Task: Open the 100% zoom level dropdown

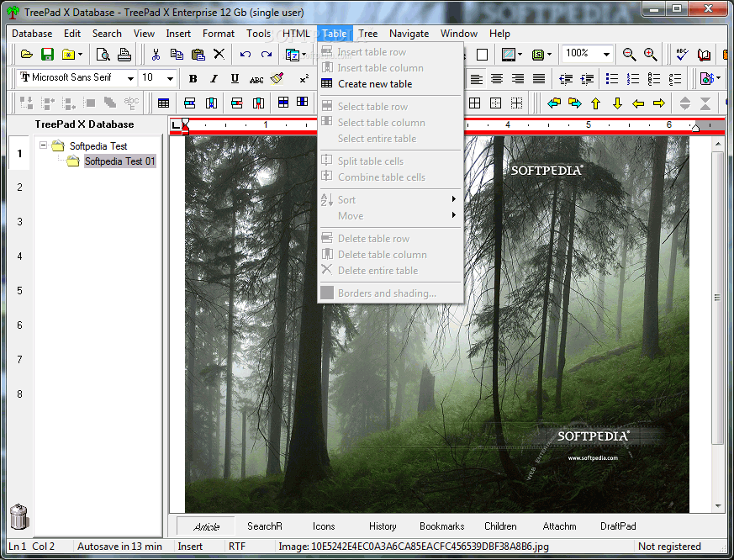Action: pyautogui.click(x=607, y=55)
